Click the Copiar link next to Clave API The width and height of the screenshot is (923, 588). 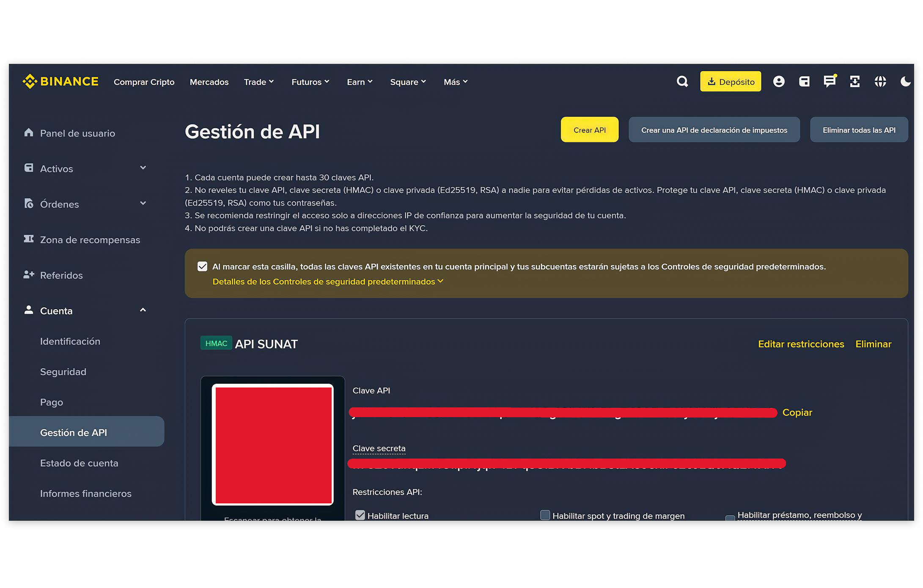[x=797, y=412]
